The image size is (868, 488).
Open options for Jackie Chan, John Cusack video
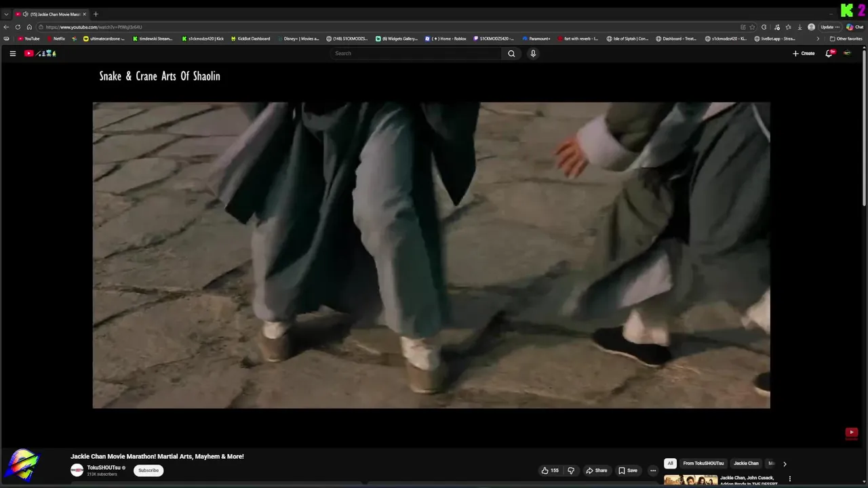pos(789,479)
